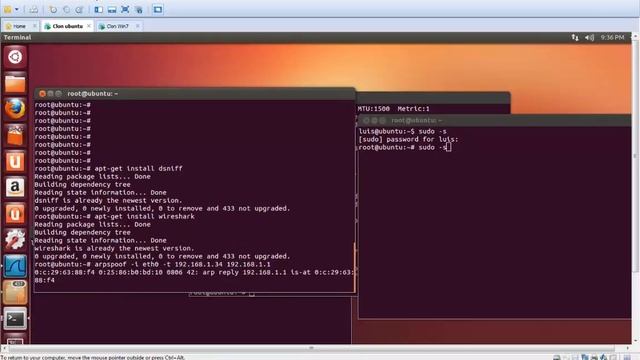Launch Wireshark from the launcher
This screenshot has height=360, width=640.
point(15,266)
